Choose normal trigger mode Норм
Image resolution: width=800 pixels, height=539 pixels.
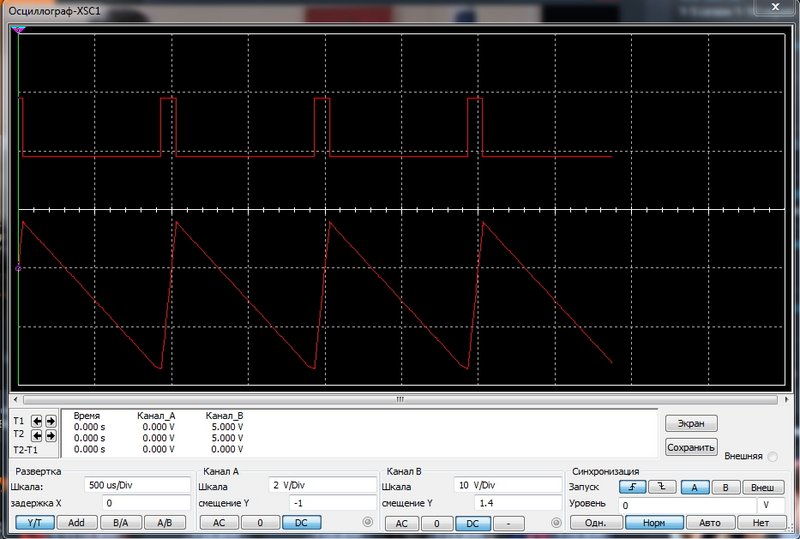point(654,523)
